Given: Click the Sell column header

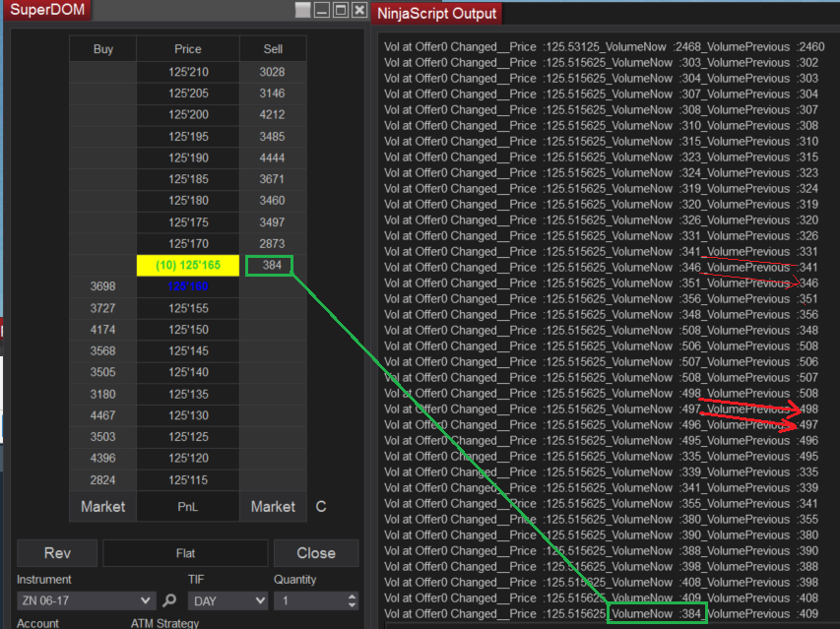Looking at the screenshot, I should click(273, 48).
